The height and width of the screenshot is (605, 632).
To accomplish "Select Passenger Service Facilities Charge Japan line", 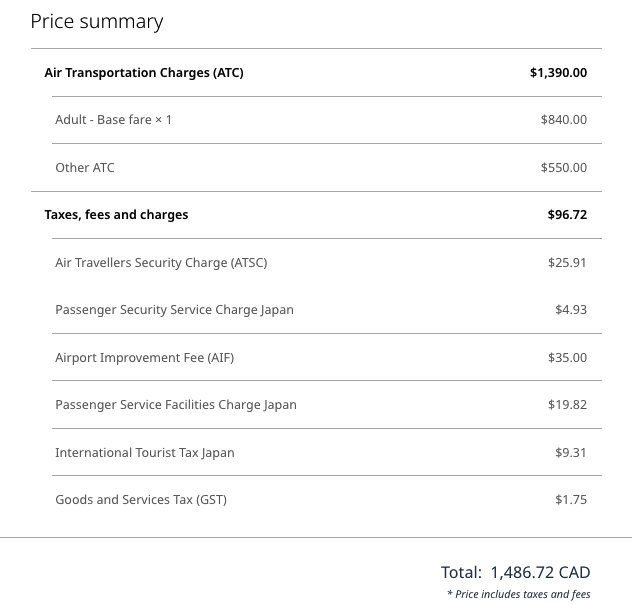I will (x=327, y=405).
